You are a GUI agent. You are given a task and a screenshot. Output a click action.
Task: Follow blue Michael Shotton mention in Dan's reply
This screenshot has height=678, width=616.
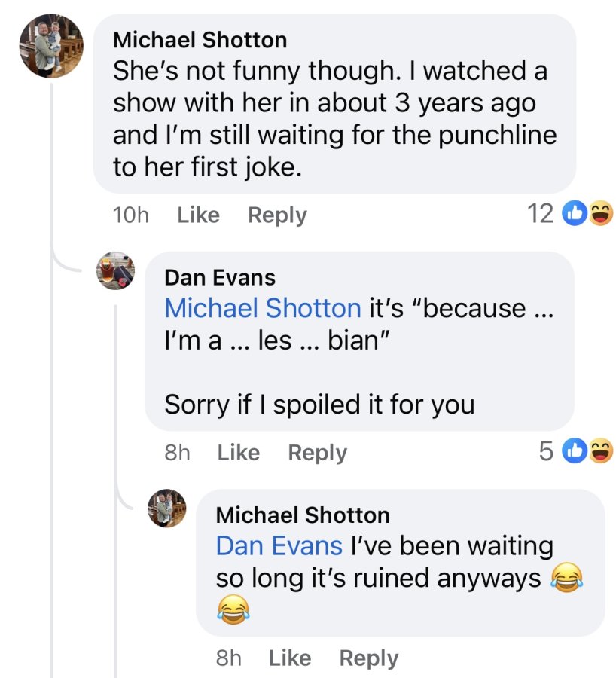coord(262,308)
